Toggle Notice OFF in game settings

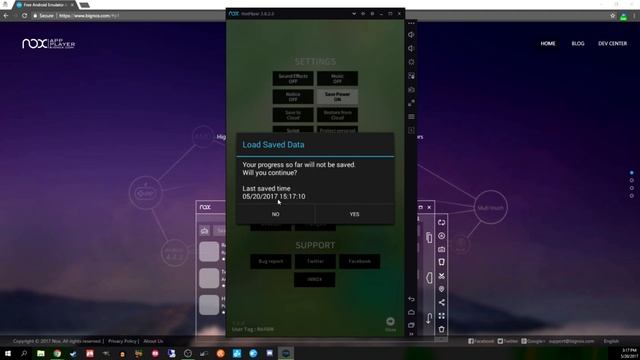tap(293, 97)
